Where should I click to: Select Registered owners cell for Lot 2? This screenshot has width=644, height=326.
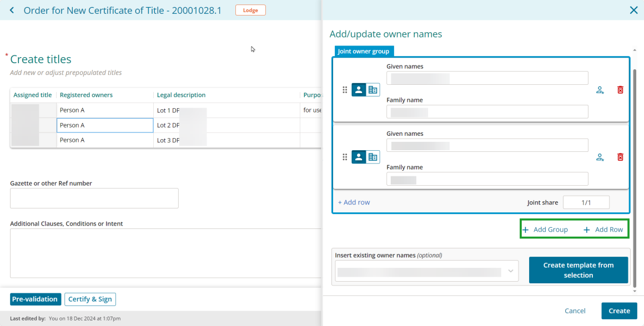(105, 125)
